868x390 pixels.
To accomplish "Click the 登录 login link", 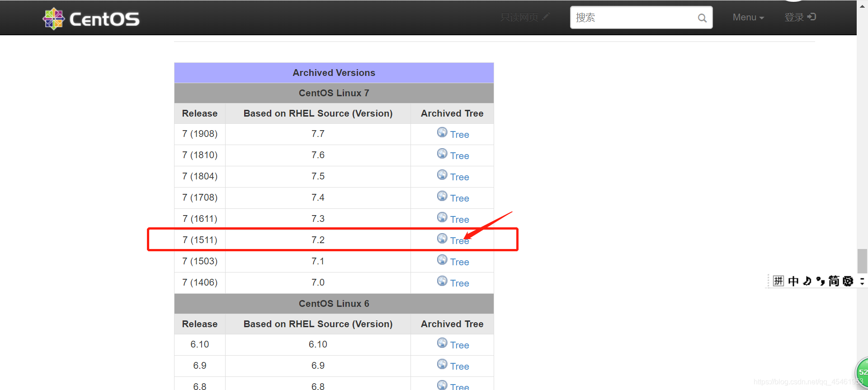I will (x=800, y=17).
